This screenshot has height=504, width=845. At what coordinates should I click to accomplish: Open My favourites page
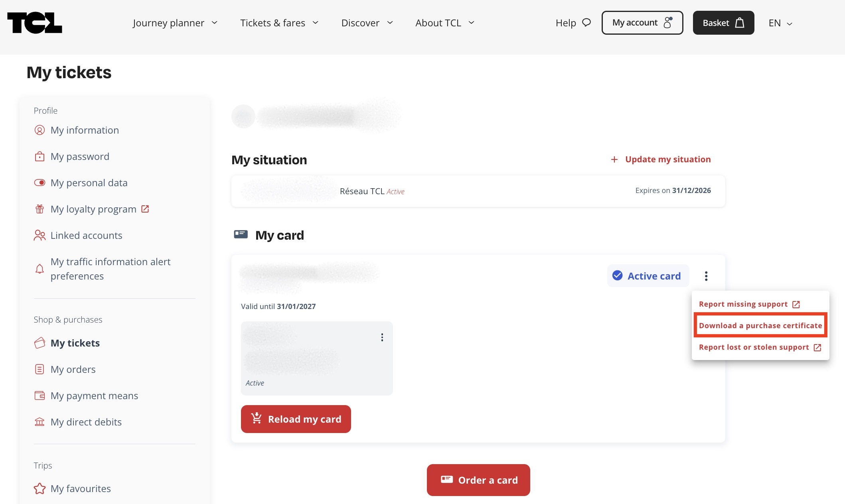click(x=81, y=488)
